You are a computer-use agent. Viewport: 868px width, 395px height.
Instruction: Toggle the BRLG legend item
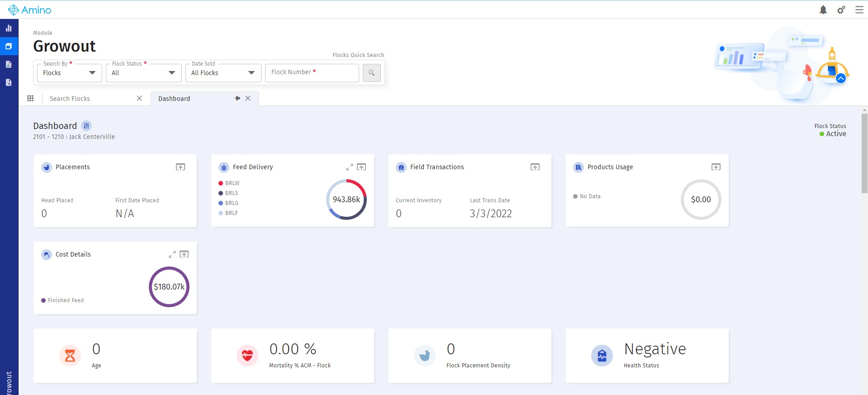pos(228,203)
